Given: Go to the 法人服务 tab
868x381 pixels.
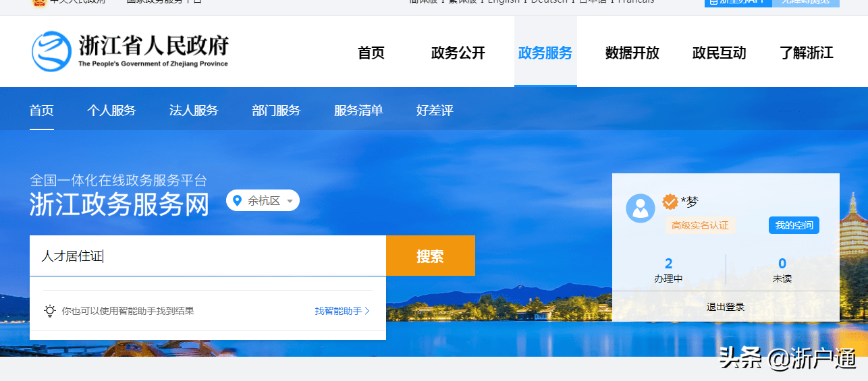Looking at the screenshot, I should pyautogui.click(x=194, y=111).
